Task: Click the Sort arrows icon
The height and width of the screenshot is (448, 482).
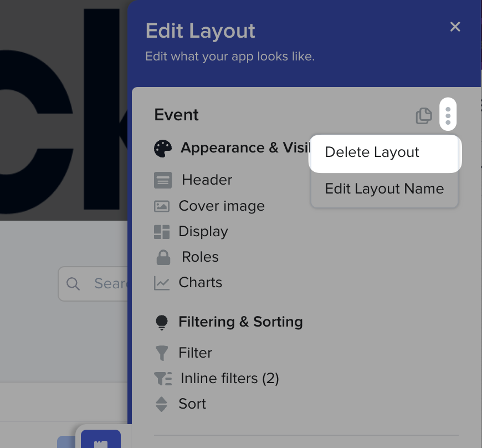Action: pos(162,404)
